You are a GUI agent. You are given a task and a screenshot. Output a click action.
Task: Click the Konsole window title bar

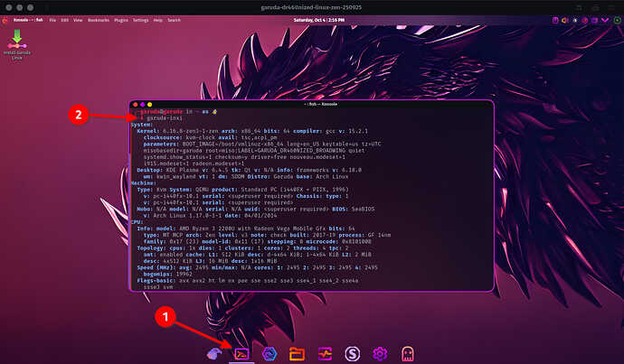[x=312, y=105]
